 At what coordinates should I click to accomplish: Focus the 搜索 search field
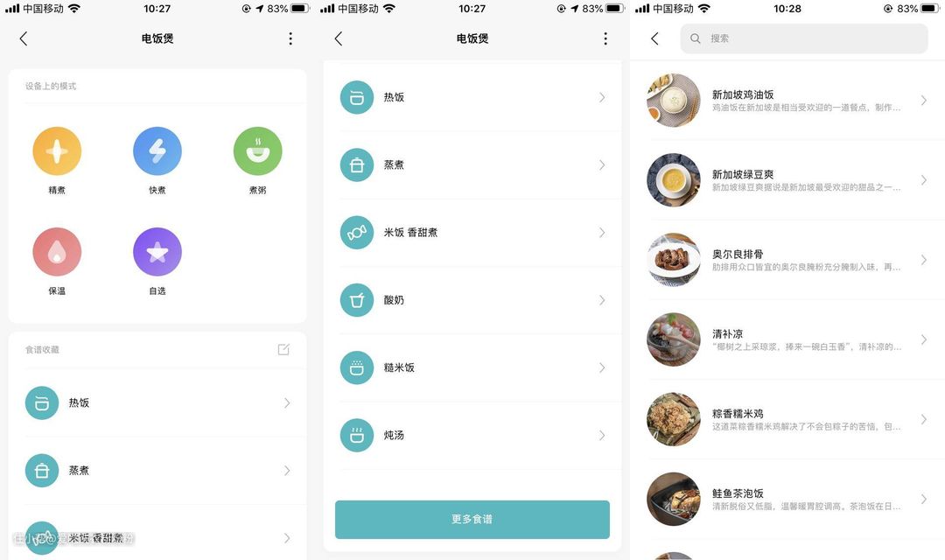804,38
